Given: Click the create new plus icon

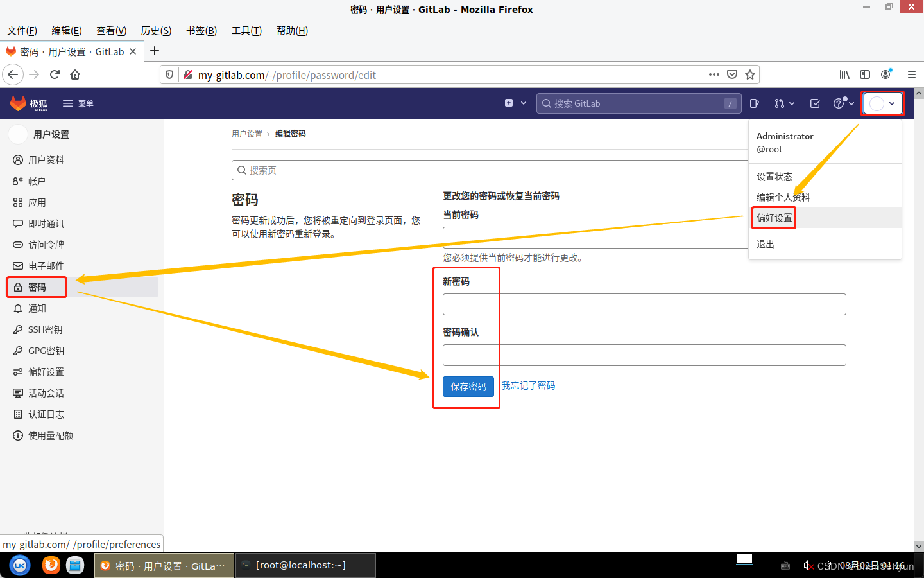Looking at the screenshot, I should tap(509, 103).
